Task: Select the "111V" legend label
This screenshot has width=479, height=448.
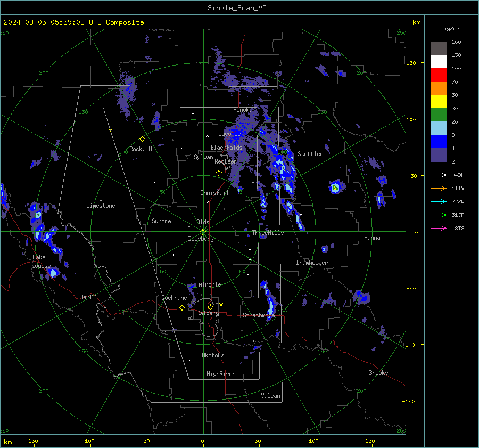Action: coord(458,189)
